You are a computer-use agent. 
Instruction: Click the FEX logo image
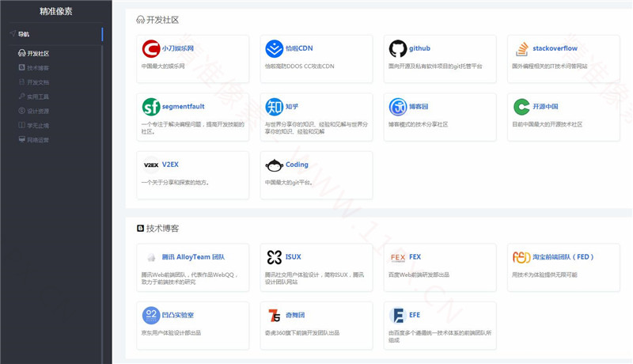[398, 257]
